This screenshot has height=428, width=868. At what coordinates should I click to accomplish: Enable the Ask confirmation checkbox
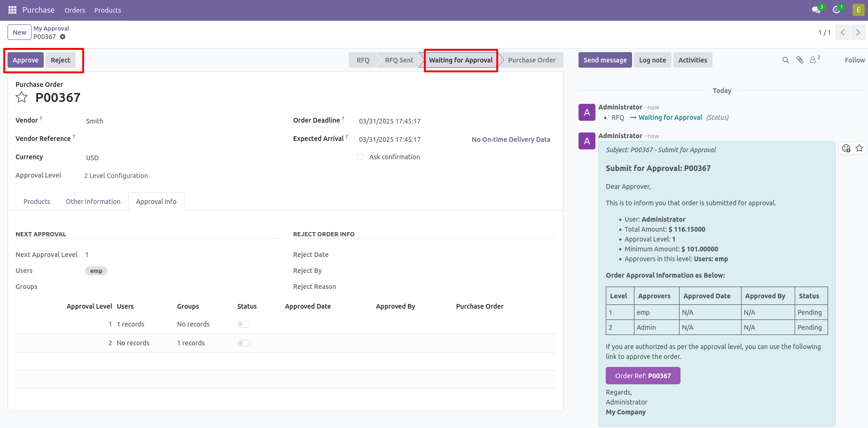(360, 157)
